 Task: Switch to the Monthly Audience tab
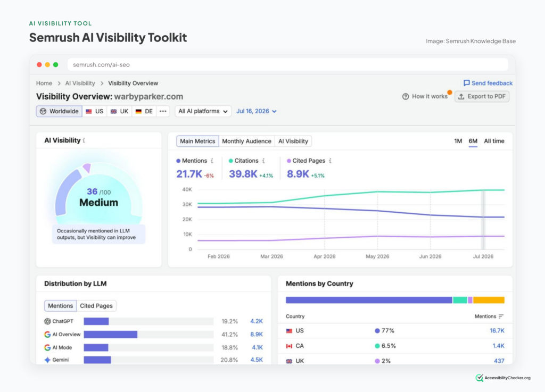point(246,141)
